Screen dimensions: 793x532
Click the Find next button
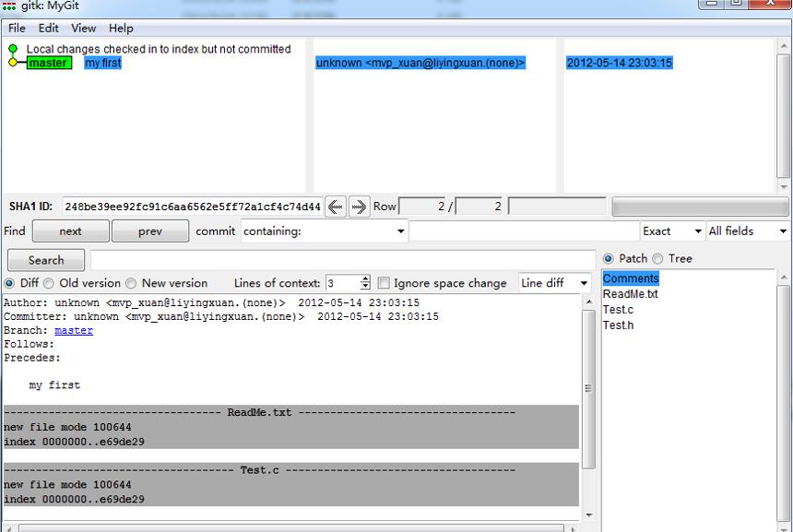click(71, 231)
